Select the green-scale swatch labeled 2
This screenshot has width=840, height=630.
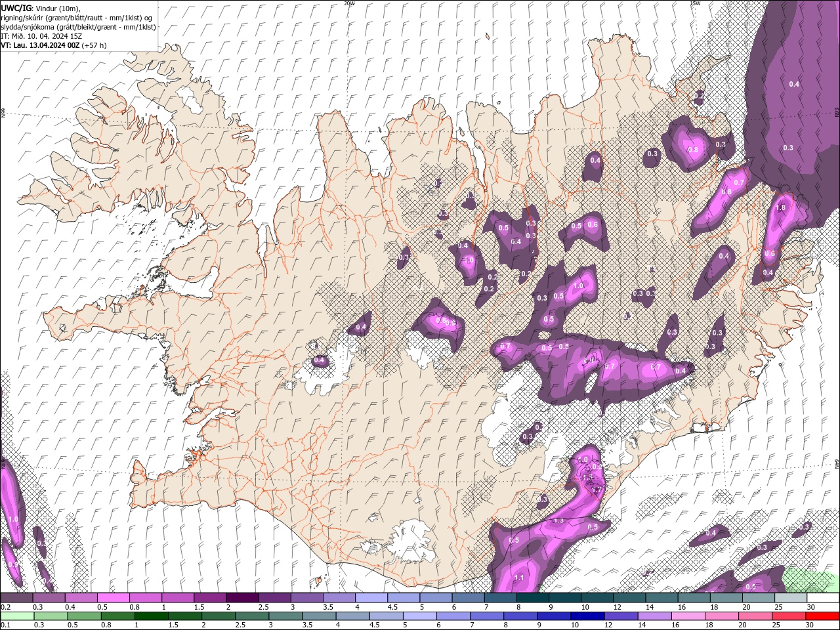pyautogui.click(x=218, y=616)
